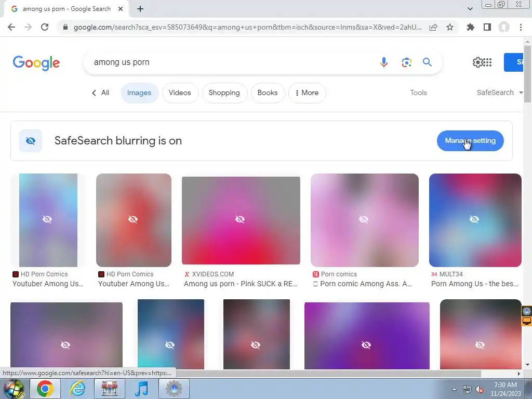Click the share this page icon
532x399 pixels.
click(433, 27)
